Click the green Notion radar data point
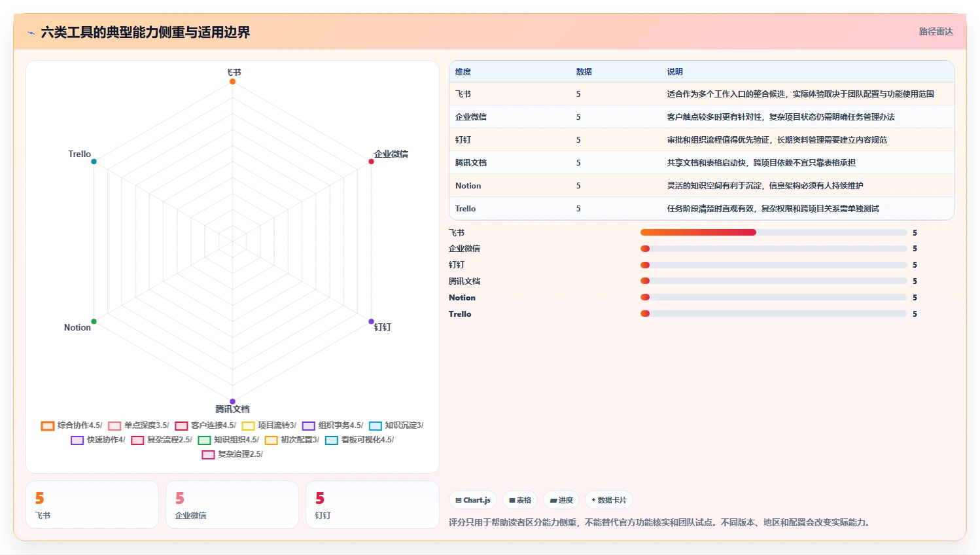This screenshot has height=555, width=980. [x=94, y=321]
